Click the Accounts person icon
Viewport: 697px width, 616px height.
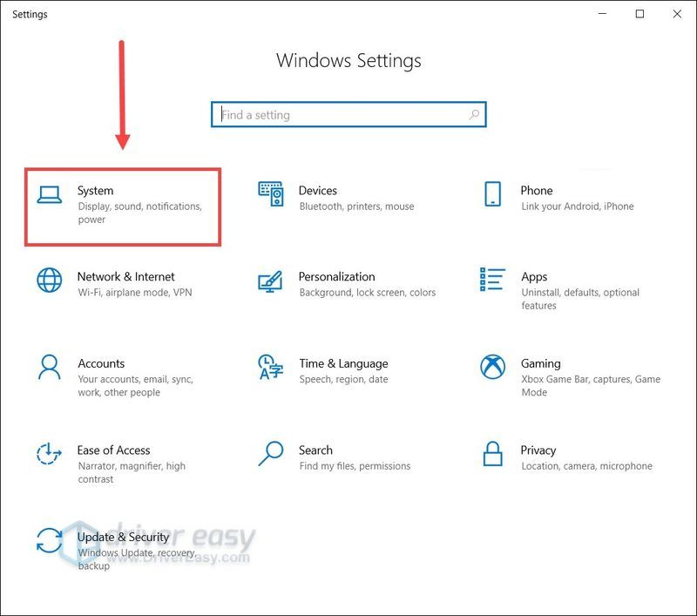[x=50, y=367]
